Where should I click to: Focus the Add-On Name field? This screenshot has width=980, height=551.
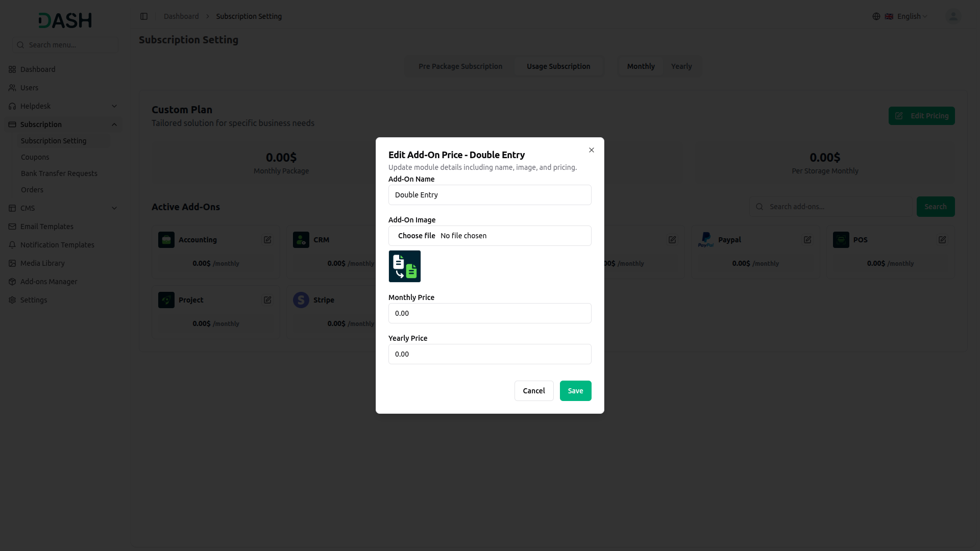coord(490,195)
